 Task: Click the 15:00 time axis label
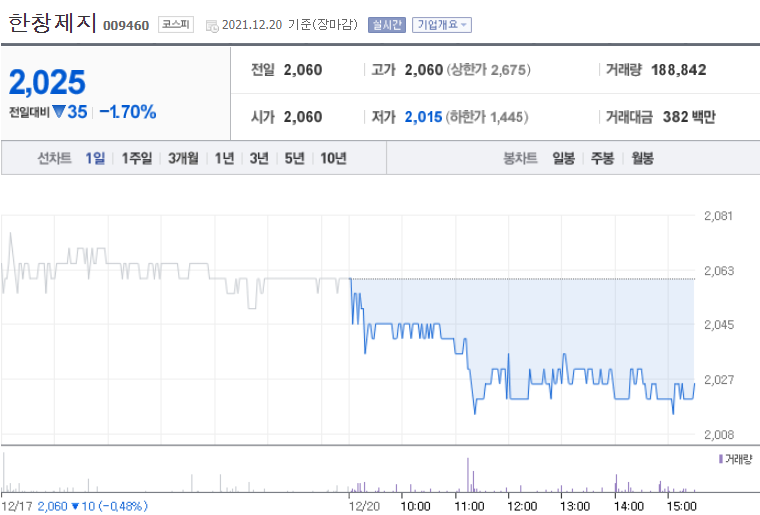point(681,506)
